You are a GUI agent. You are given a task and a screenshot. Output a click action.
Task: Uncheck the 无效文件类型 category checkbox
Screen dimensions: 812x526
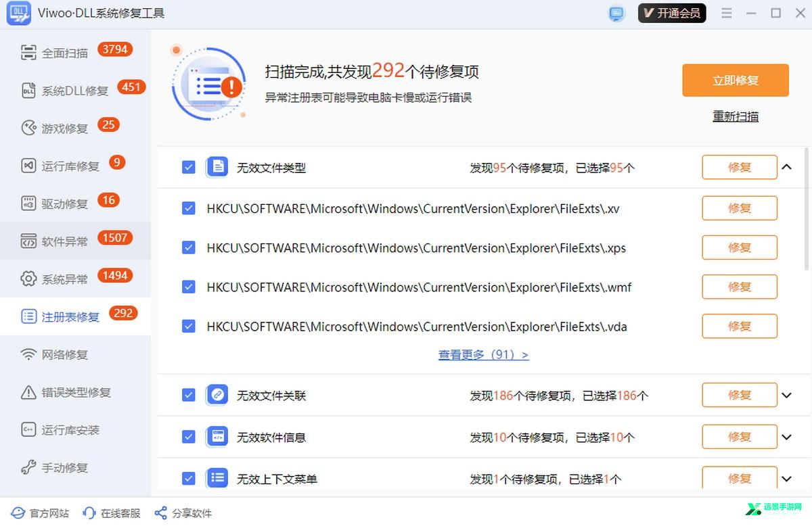(x=189, y=167)
